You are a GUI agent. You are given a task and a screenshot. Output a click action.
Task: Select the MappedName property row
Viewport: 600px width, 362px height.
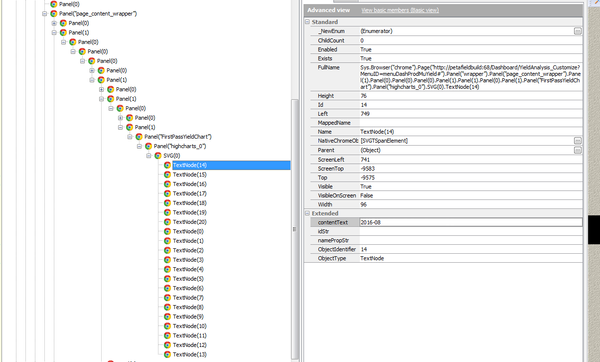446,123
